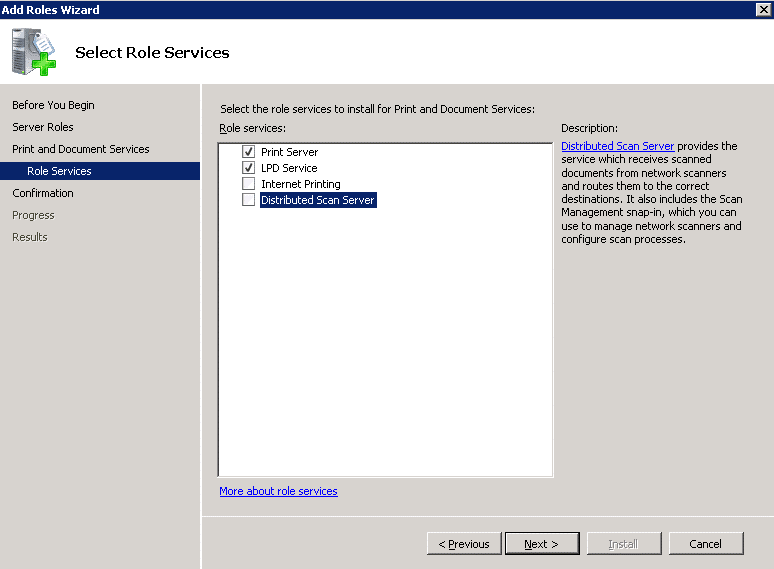Close the Add Roles Wizard window

click(763, 9)
